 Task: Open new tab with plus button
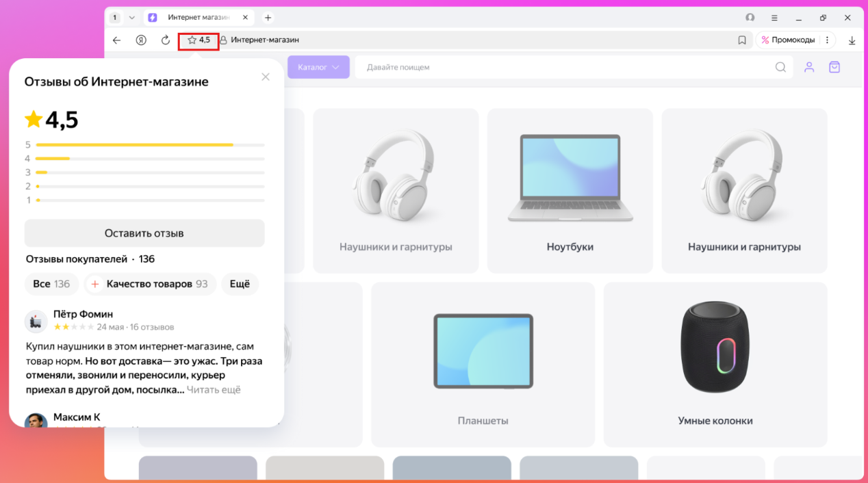[268, 18]
